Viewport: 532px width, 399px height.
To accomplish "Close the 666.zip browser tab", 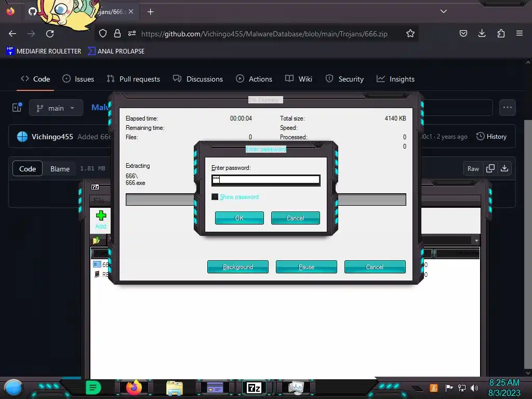I will coord(131,11).
